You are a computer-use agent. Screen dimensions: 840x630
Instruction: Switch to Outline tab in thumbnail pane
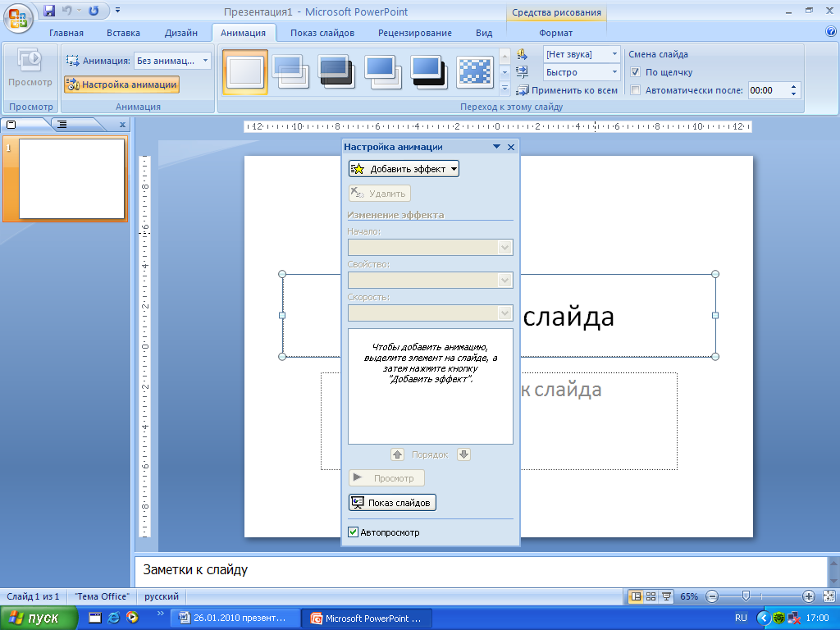pyautogui.click(x=62, y=125)
